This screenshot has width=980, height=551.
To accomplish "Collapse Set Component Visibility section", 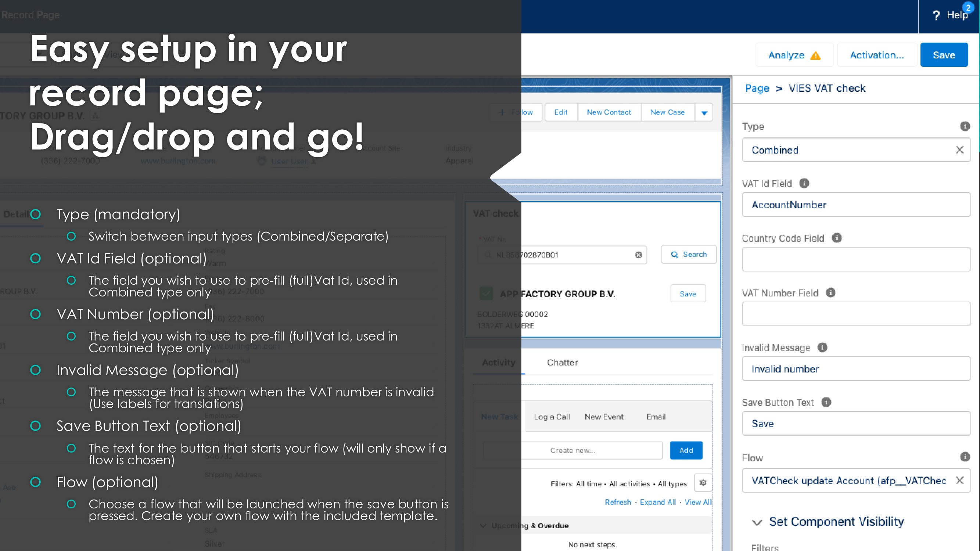I will click(x=757, y=522).
